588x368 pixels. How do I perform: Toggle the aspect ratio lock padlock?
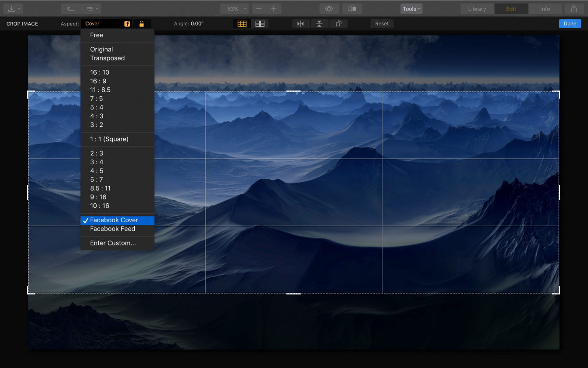point(142,23)
